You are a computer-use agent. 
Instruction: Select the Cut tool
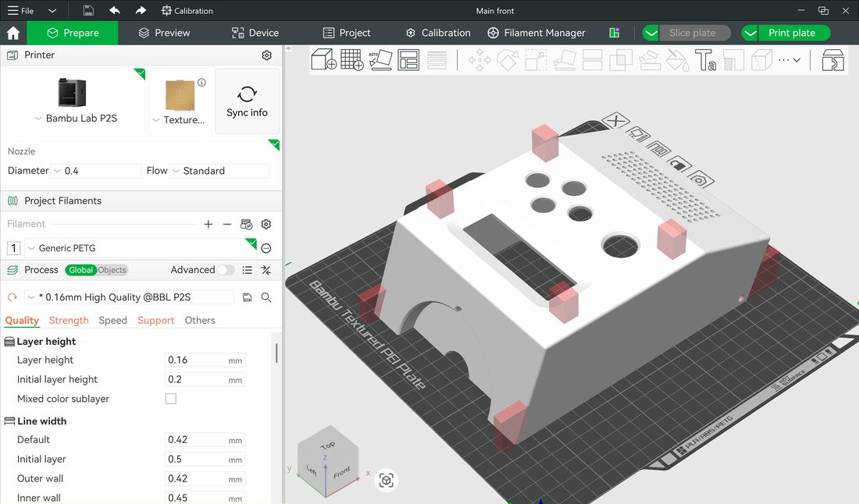tap(592, 59)
